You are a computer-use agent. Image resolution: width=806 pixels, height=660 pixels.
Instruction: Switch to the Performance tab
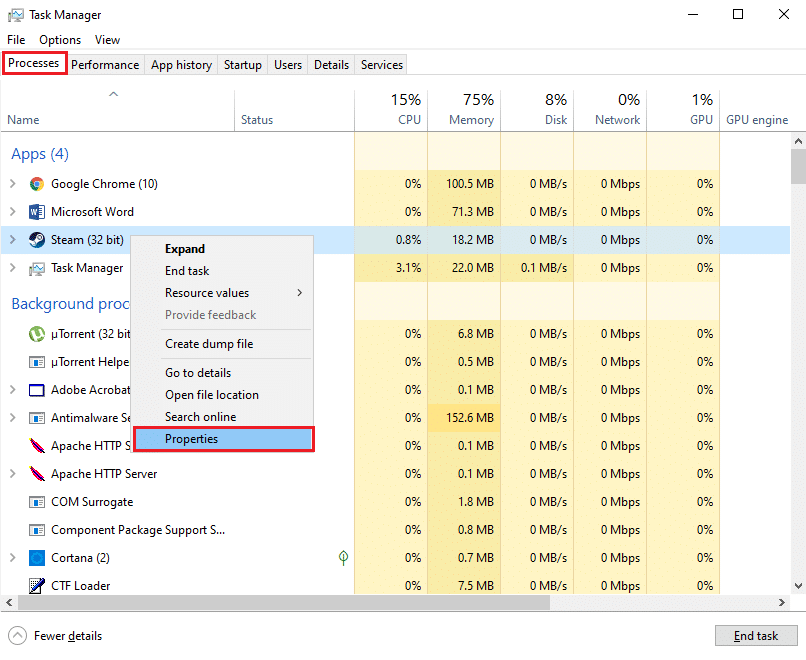tap(105, 65)
